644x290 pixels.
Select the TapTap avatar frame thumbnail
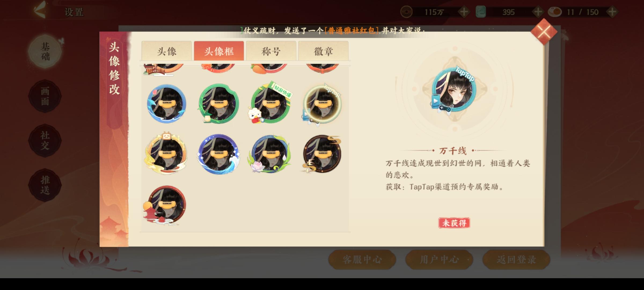tap(322, 104)
